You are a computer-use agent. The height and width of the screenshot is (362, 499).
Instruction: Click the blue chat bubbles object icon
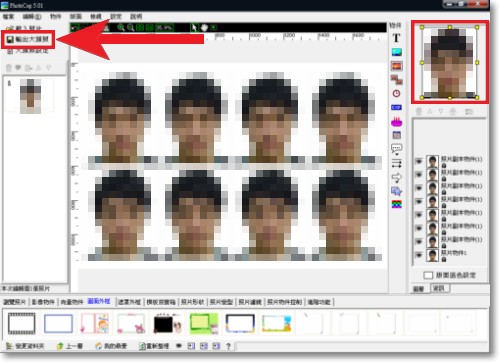(396, 191)
